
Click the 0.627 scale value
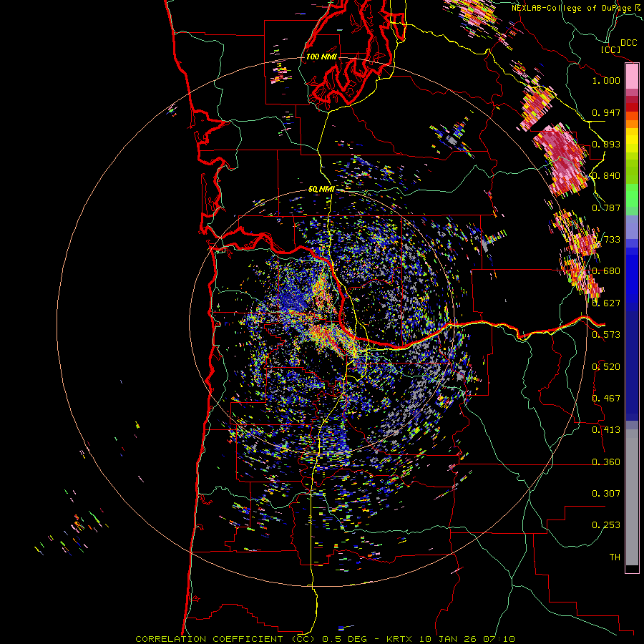606,303
